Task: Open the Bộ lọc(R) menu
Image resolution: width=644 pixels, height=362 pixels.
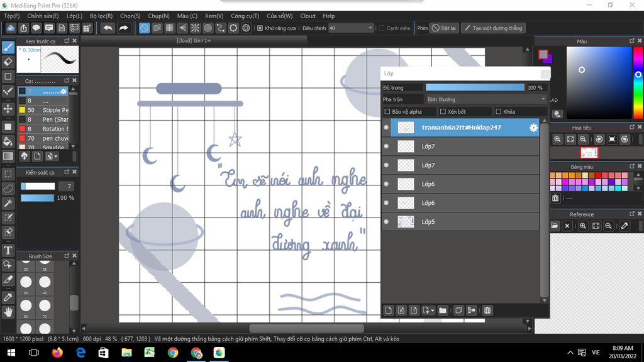Action: tap(101, 16)
